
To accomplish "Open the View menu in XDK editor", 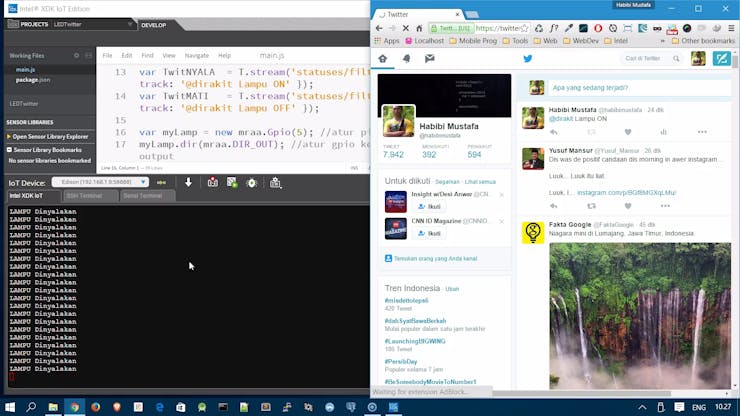I will 168,55.
